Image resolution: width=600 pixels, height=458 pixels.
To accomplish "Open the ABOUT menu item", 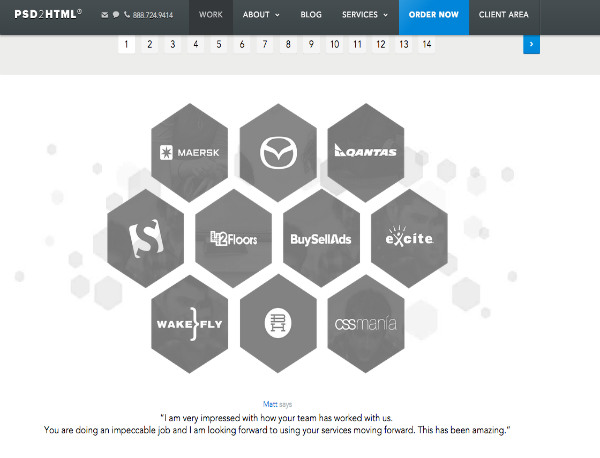I will [x=256, y=15].
